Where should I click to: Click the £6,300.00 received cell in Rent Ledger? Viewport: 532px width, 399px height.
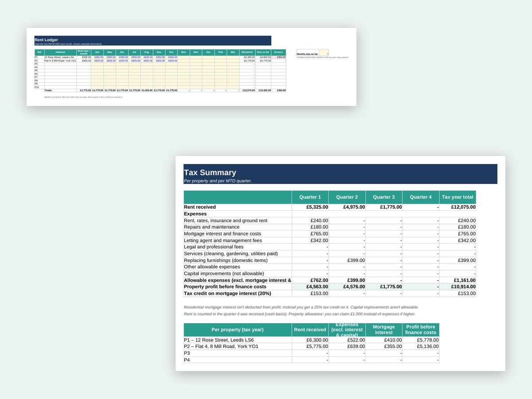pyautogui.click(x=247, y=57)
